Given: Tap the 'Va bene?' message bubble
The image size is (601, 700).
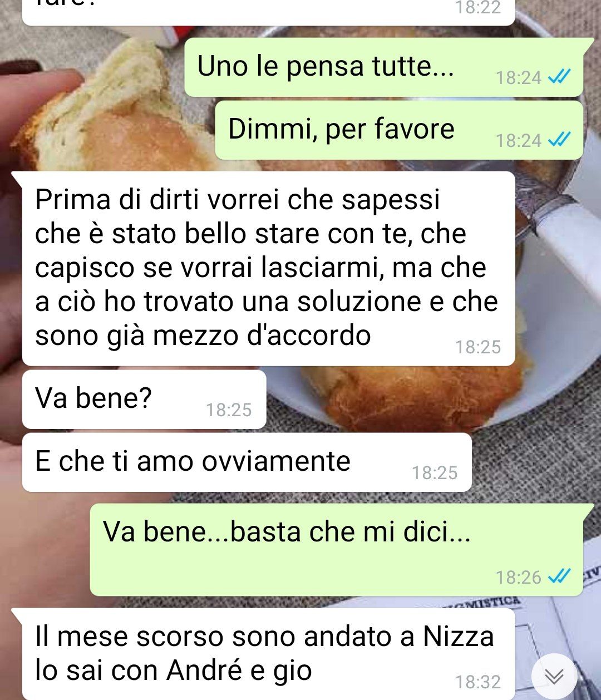Looking at the screenshot, I should [x=144, y=400].
